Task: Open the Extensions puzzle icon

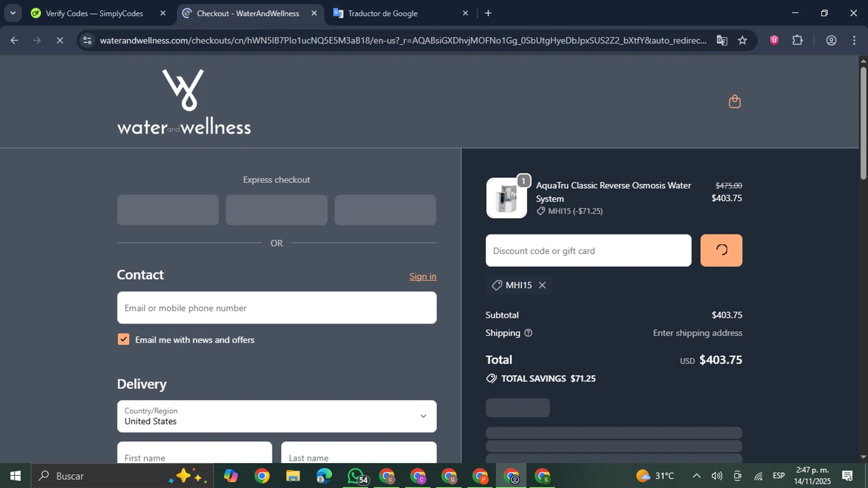Action: coord(797,41)
